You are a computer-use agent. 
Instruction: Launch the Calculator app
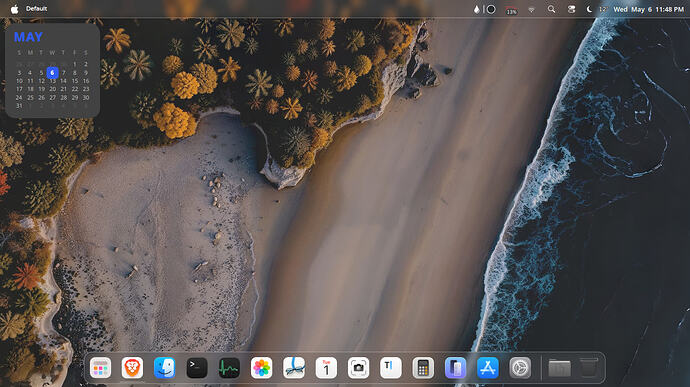pos(423,368)
